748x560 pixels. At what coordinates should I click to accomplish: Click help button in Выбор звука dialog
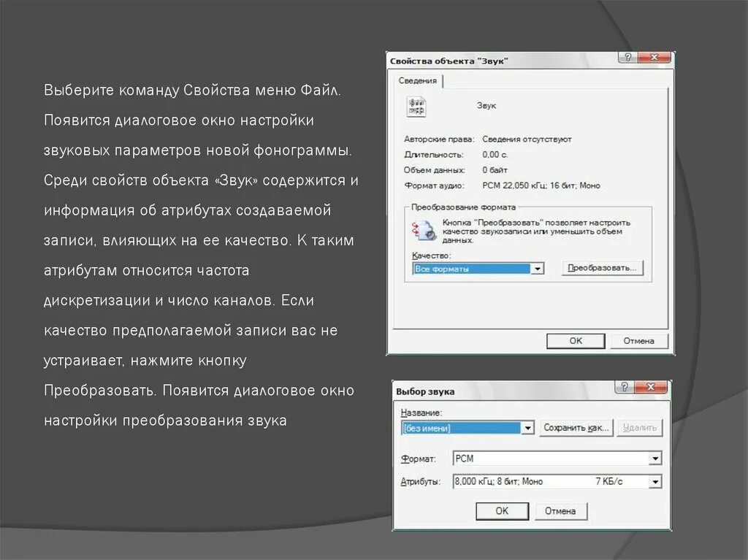(624, 387)
